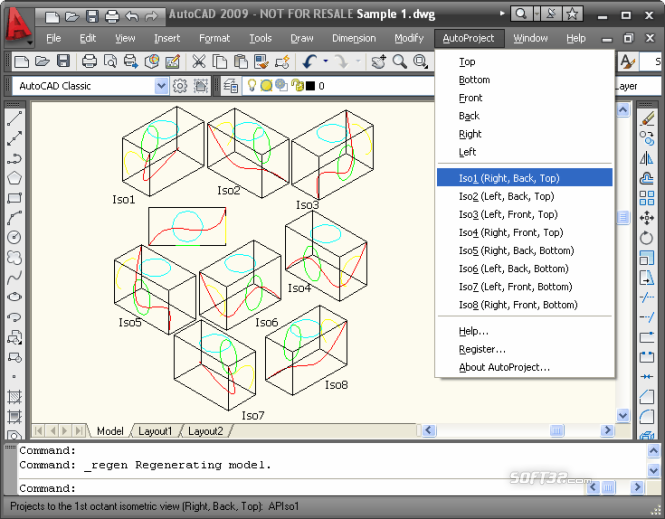Click the Scale modify tool

click(647, 257)
